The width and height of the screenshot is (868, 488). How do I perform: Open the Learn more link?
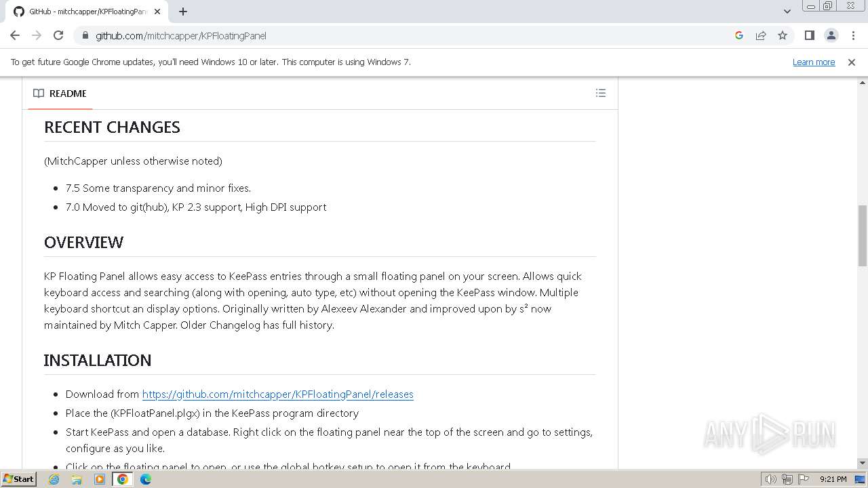(814, 62)
